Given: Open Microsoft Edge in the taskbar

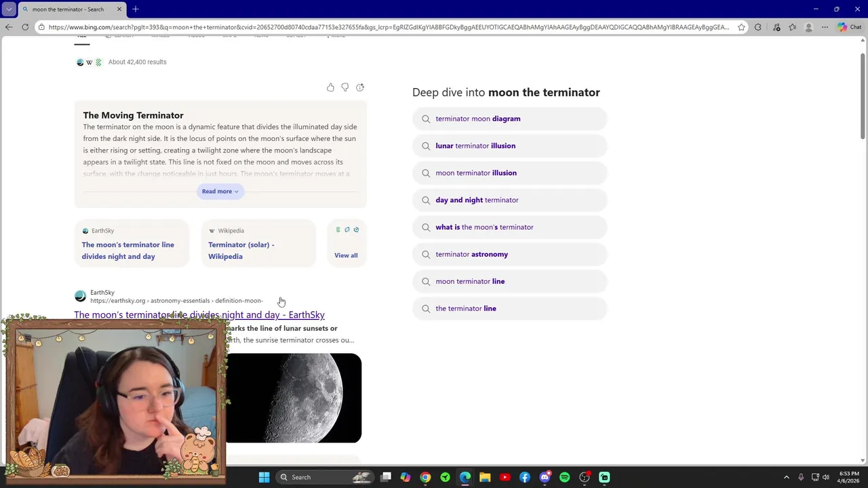Looking at the screenshot, I should click(465, 477).
